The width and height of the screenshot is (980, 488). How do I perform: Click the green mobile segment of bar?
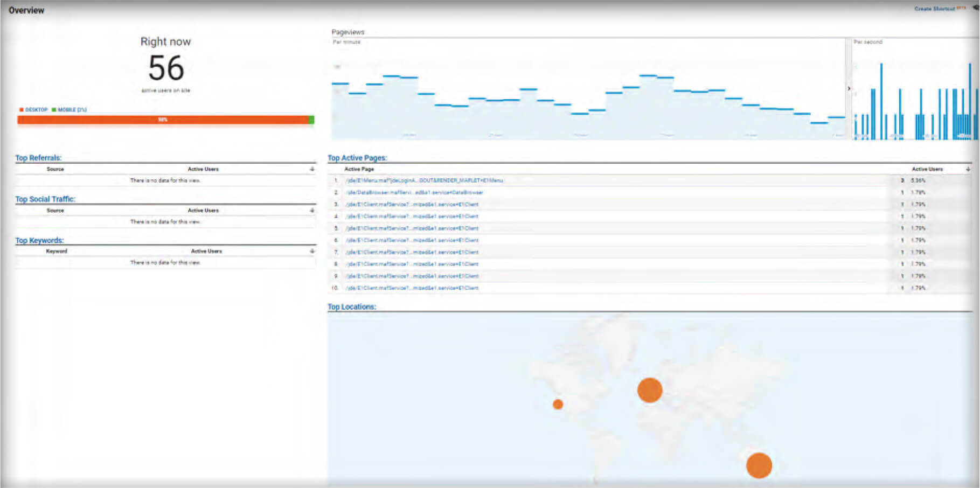tap(311, 120)
